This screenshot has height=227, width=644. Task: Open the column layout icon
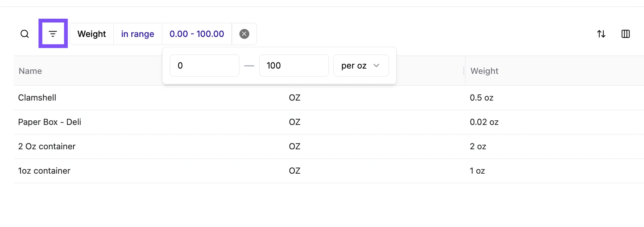point(626,34)
